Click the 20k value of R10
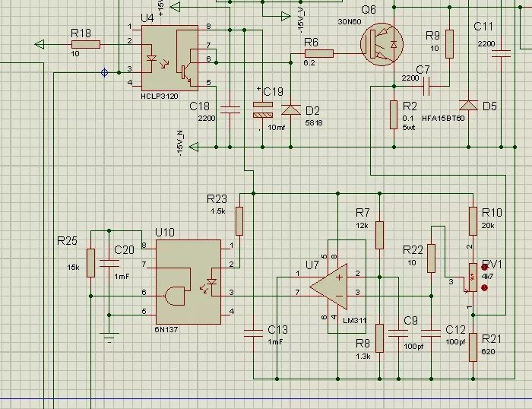Screen dimensions: 532x409 488,225
